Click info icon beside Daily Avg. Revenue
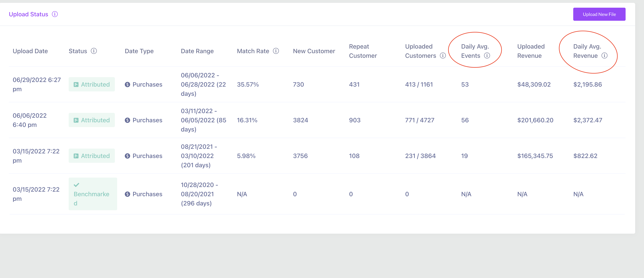The image size is (644, 278). [x=604, y=55]
